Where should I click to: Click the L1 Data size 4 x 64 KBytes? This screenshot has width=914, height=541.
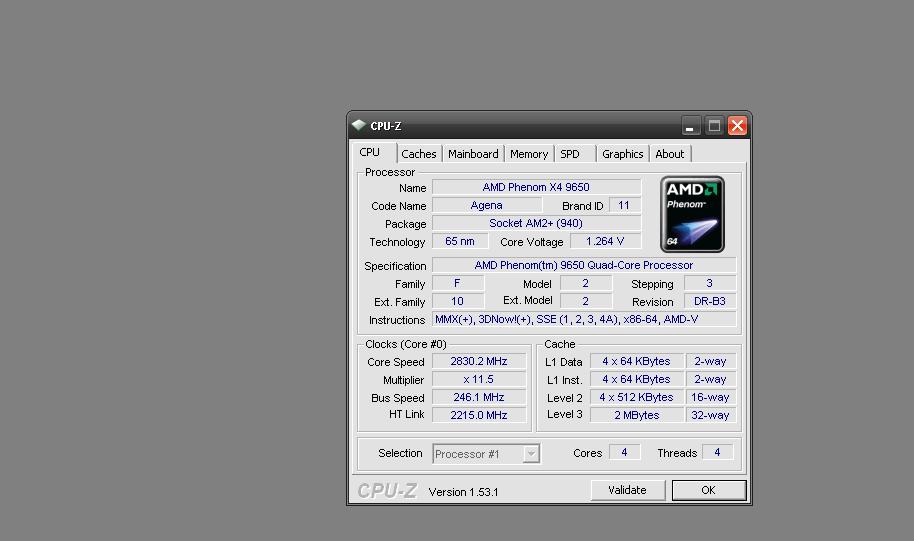tap(637, 361)
